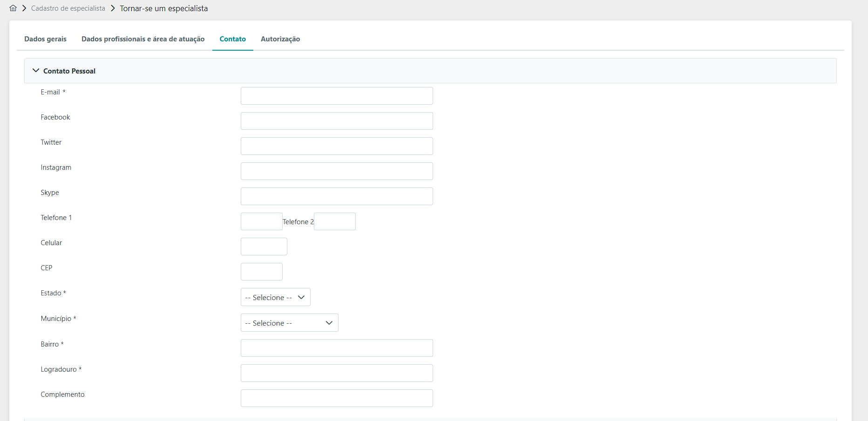This screenshot has height=421, width=868.
Task: Select the Logradouro input field
Action: click(x=337, y=373)
